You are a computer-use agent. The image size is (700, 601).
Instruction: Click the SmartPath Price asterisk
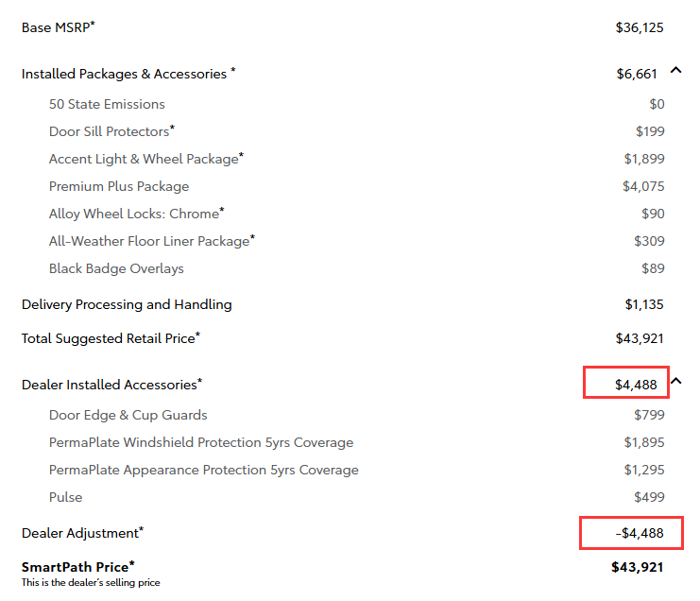(x=132, y=564)
